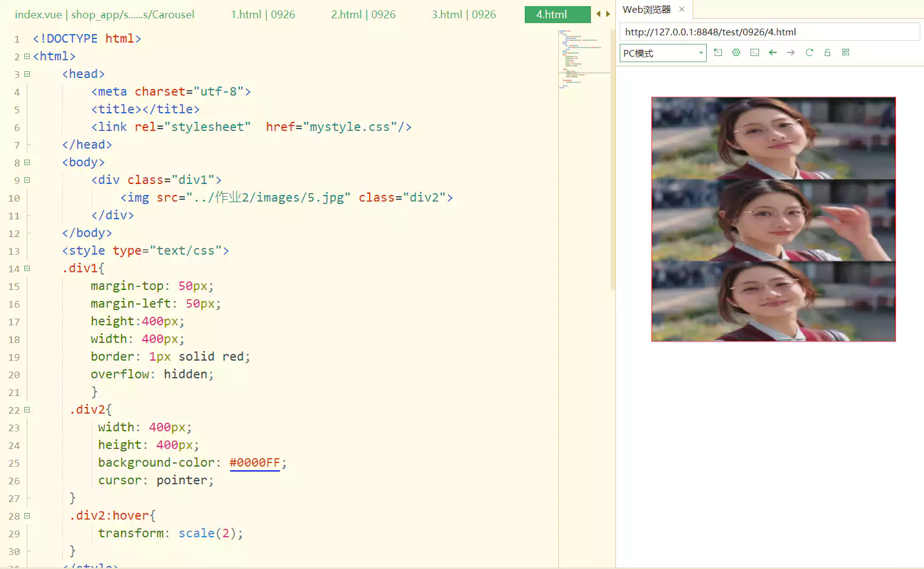Refresh the preview page
This screenshot has width=924, height=569.
point(809,52)
